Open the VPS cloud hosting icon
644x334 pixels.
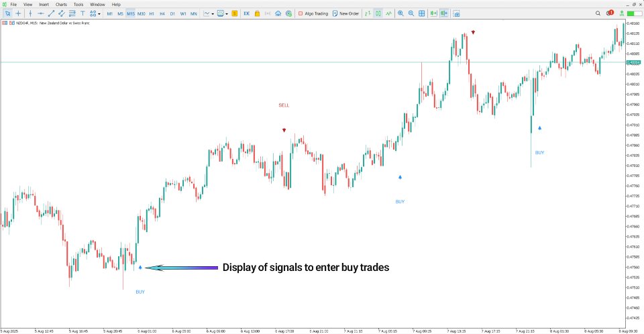coord(278,13)
